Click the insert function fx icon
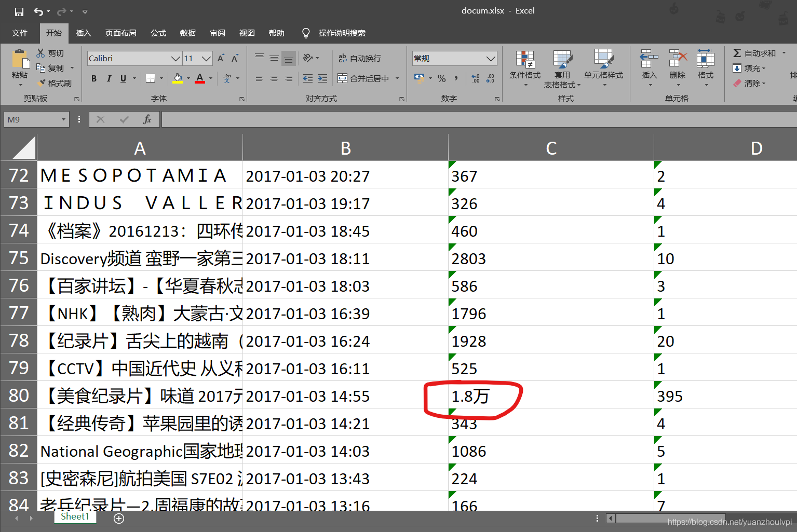The height and width of the screenshot is (532, 797). point(147,119)
